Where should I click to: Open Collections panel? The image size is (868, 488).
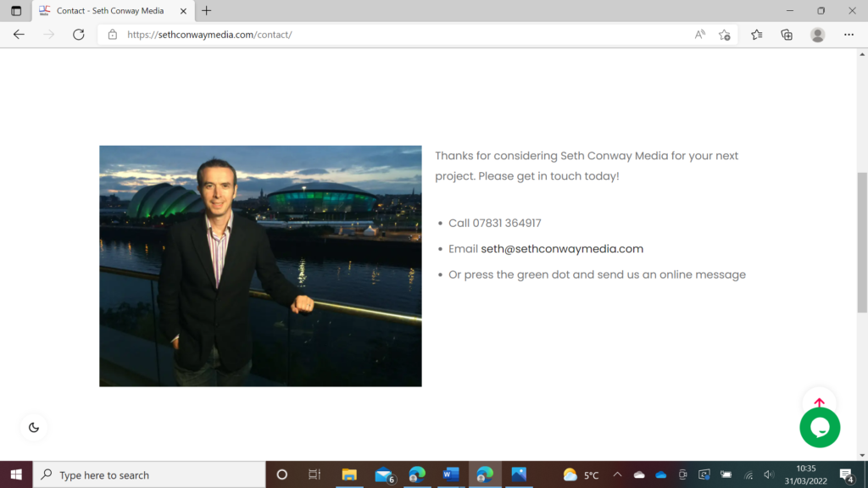(787, 34)
